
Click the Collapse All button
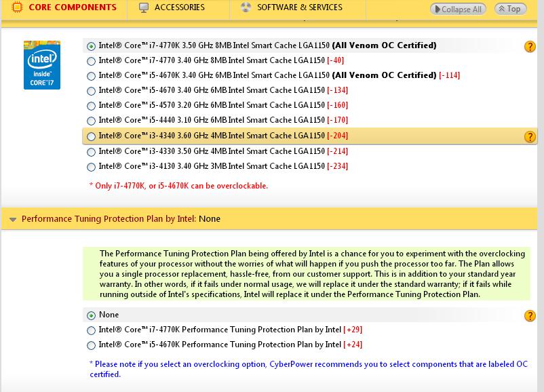[x=458, y=9]
